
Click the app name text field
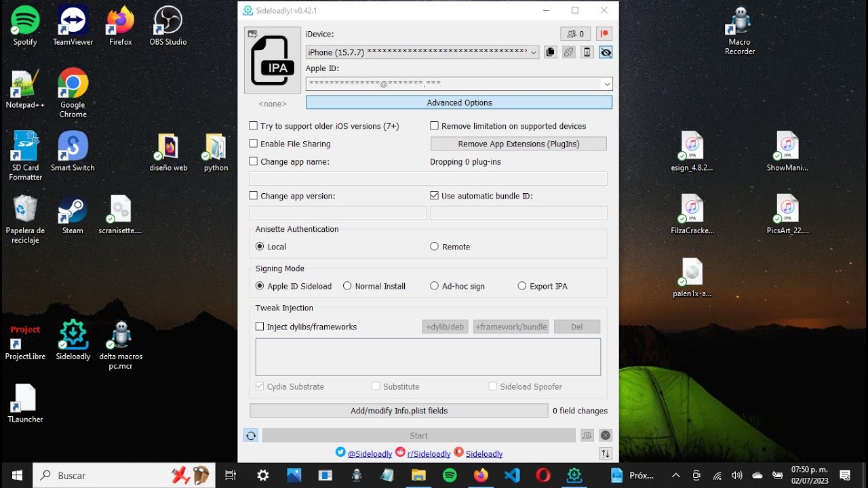coord(428,178)
